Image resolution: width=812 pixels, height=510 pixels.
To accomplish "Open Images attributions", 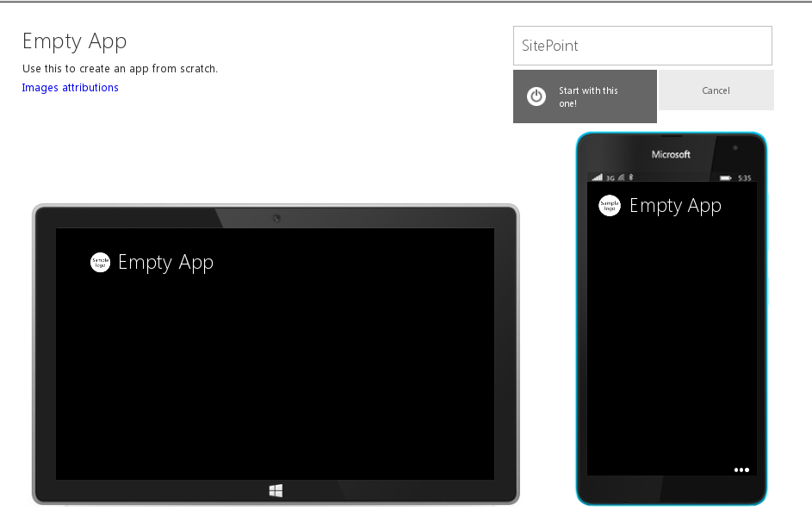I will click(70, 87).
